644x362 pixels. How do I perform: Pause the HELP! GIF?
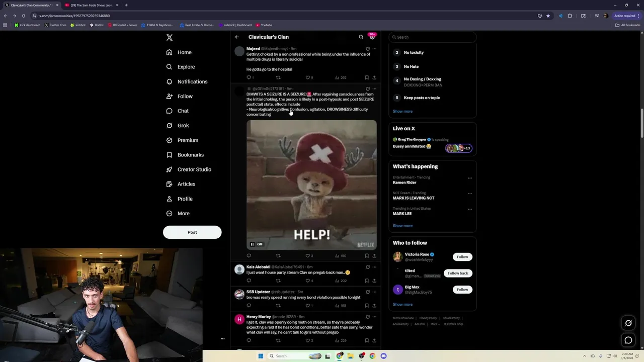252,244
